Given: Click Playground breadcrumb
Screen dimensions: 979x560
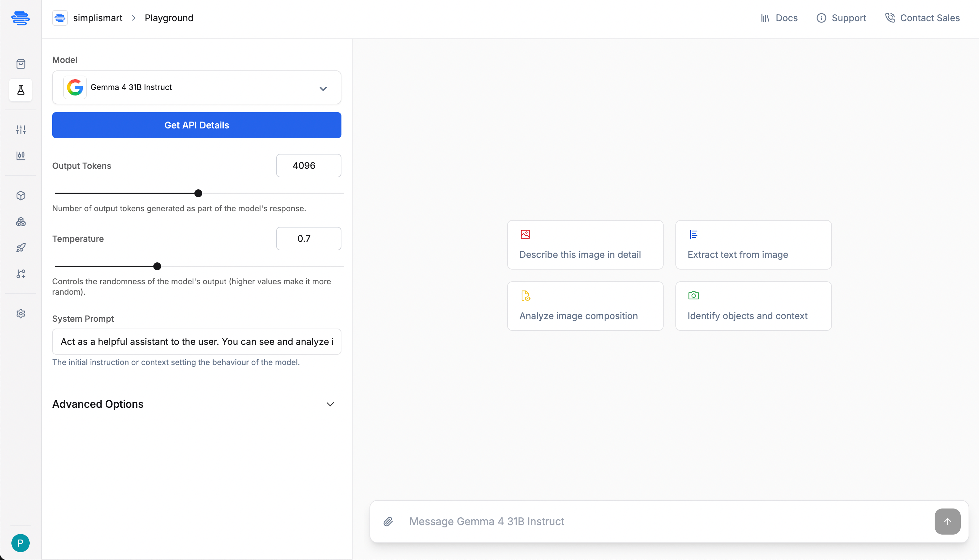Looking at the screenshot, I should [x=169, y=18].
